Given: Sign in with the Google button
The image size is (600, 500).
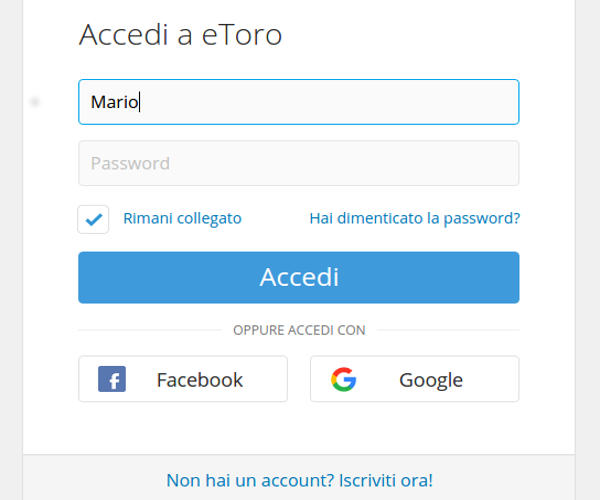Looking at the screenshot, I should point(414,379).
